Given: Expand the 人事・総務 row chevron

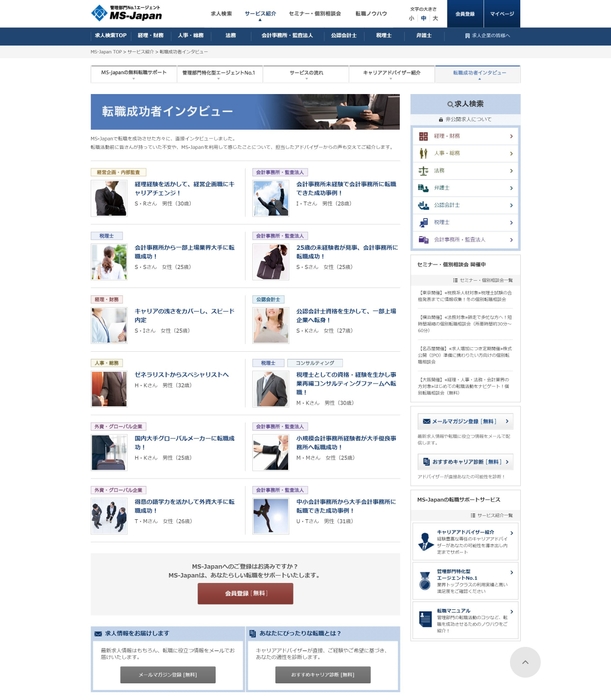Looking at the screenshot, I should [x=511, y=154].
